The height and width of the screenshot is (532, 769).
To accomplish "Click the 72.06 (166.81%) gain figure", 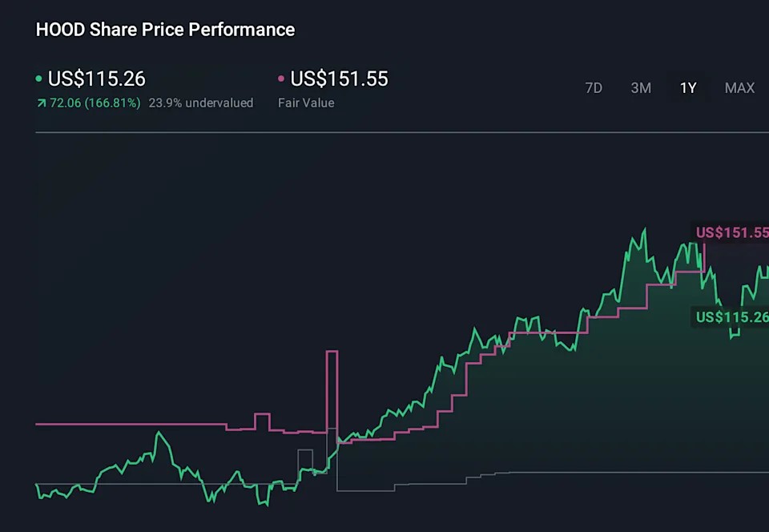I will (95, 103).
